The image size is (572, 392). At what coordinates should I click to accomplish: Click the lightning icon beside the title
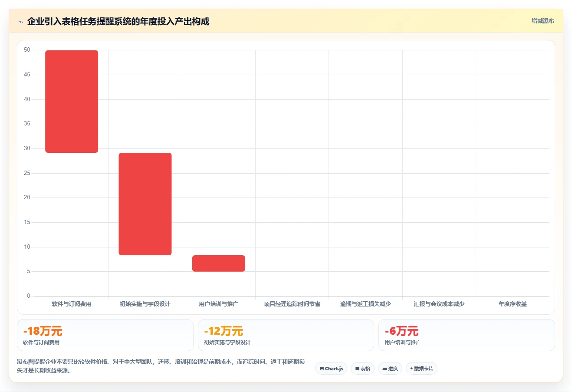[20, 22]
